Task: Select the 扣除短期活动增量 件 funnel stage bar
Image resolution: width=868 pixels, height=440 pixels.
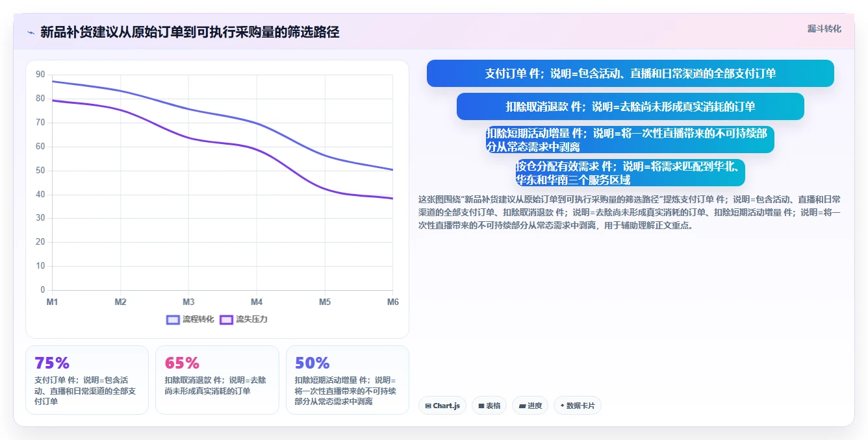Action: pos(630,140)
